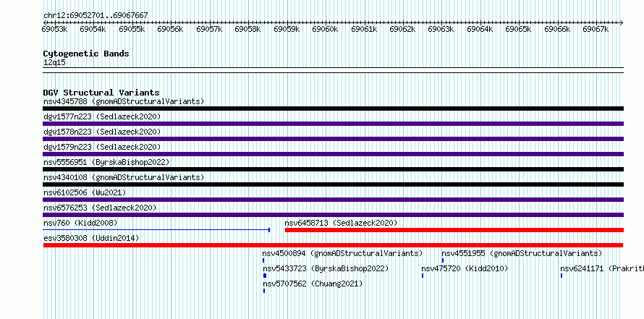Open the nsv6241171 variant label
The image size is (644, 319).
(x=602, y=268)
